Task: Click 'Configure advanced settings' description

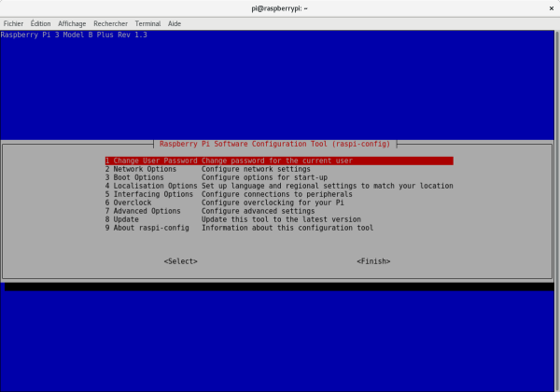Action: point(258,211)
